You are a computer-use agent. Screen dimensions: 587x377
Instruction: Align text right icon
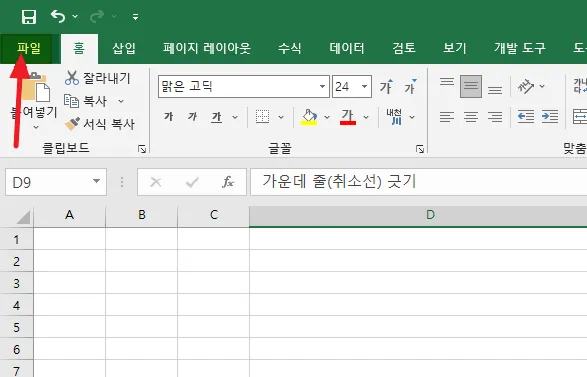(x=495, y=117)
